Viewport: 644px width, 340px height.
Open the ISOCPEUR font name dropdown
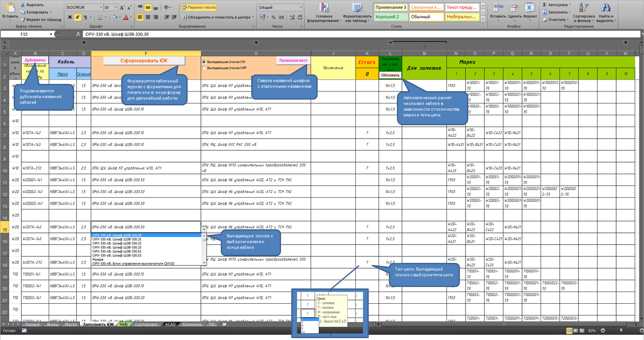pos(101,8)
